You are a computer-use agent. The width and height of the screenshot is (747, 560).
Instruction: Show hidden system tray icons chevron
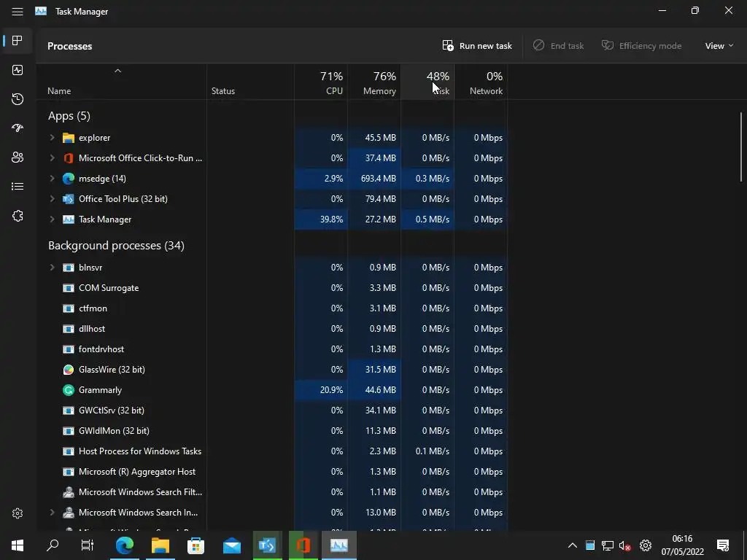tap(572, 545)
